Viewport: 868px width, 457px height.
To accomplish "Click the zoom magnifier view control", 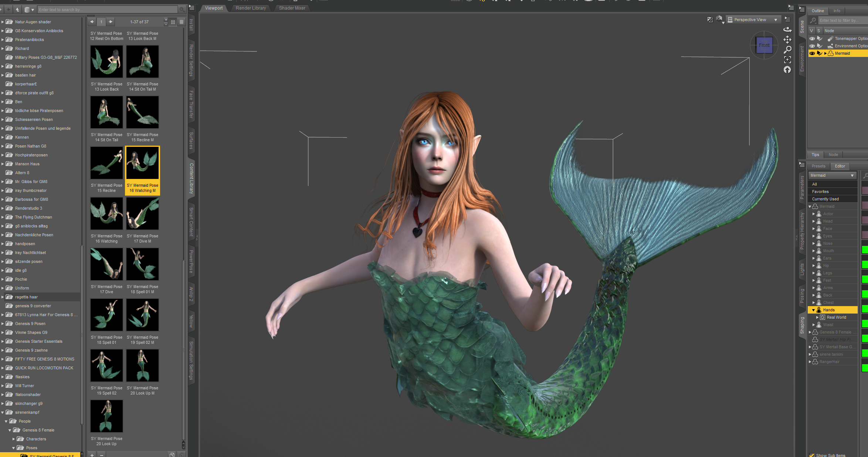I will (x=787, y=49).
